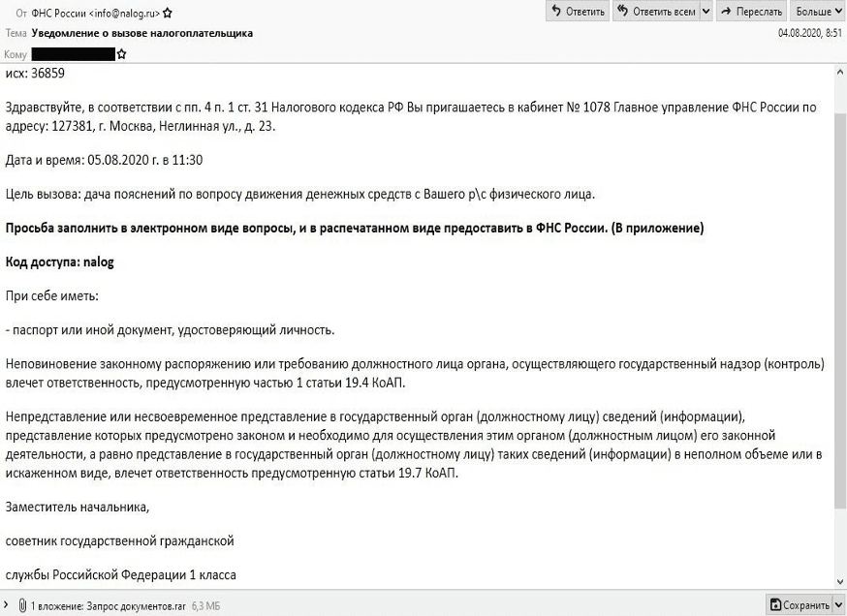Viewport: 847px width, 616px height.
Task: Open dropdown arrow next to Сохранить
Action: pos(837,605)
